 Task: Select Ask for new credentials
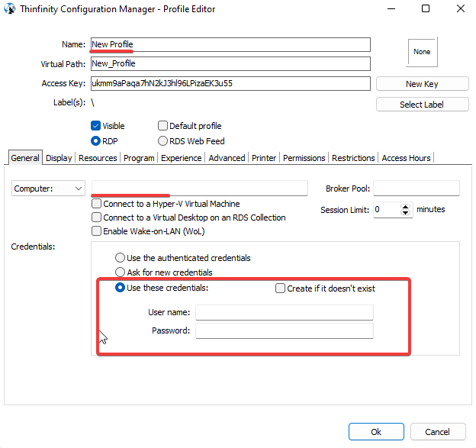coord(121,272)
